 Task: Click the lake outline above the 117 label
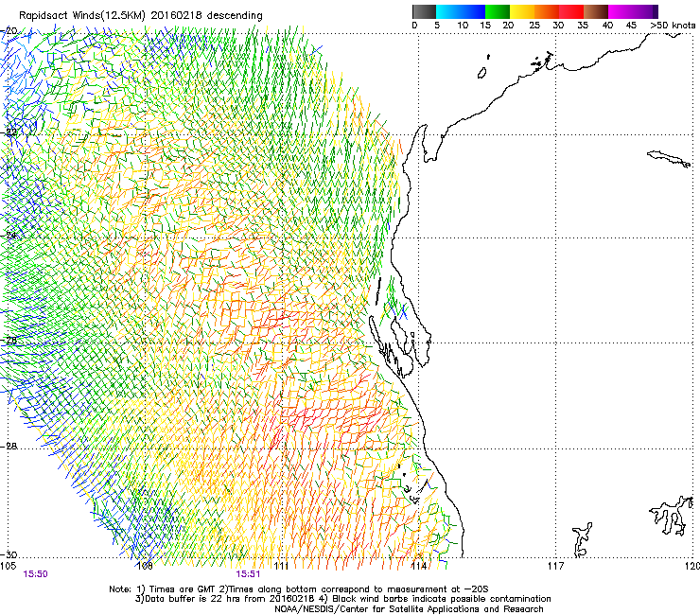(x=582, y=539)
